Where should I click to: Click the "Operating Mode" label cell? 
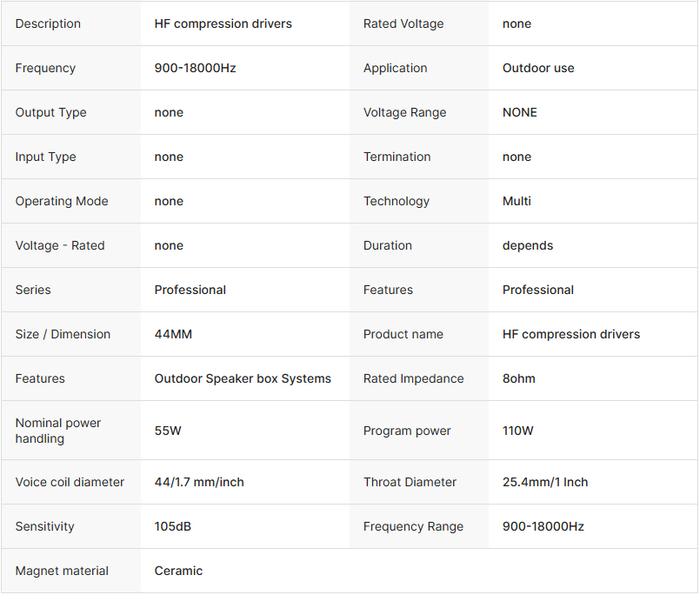62,201
